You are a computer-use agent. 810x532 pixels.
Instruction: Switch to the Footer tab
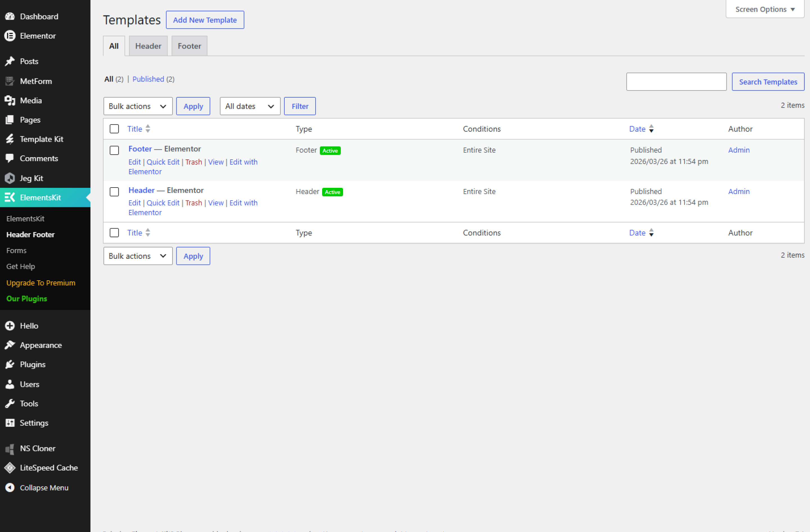click(189, 46)
